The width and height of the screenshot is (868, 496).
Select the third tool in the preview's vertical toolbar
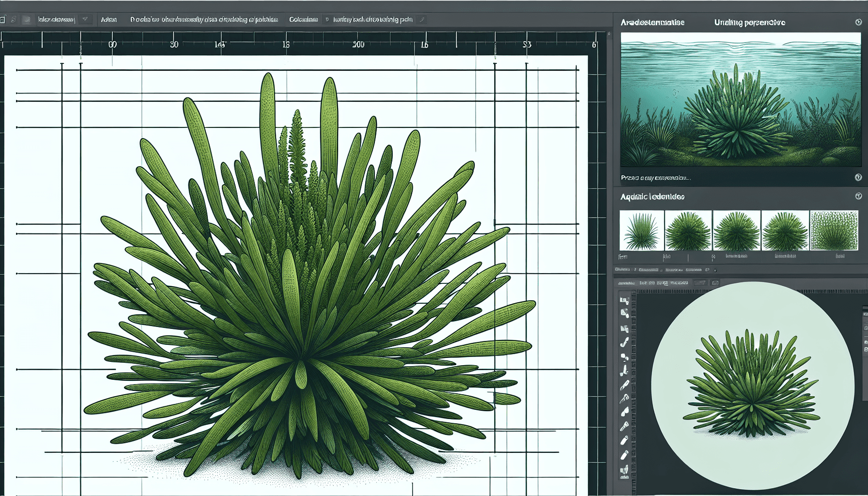pos(624,329)
